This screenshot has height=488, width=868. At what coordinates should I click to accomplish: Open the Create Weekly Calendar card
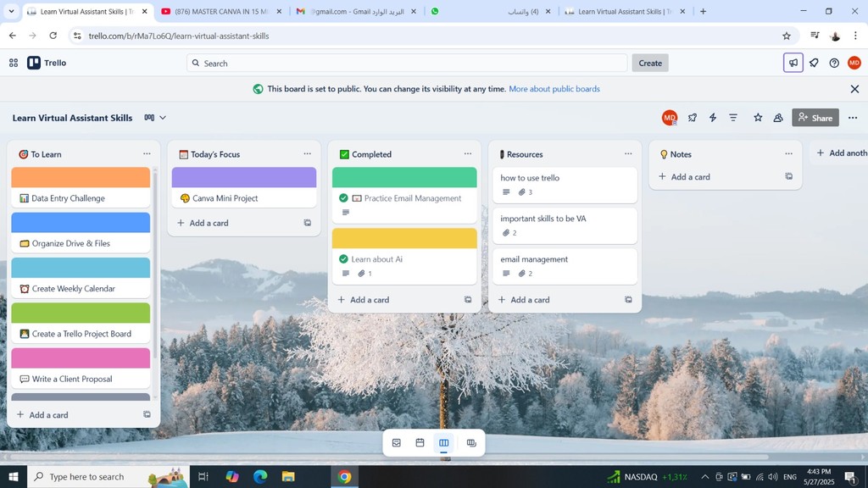pyautogui.click(x=81, y=278)
